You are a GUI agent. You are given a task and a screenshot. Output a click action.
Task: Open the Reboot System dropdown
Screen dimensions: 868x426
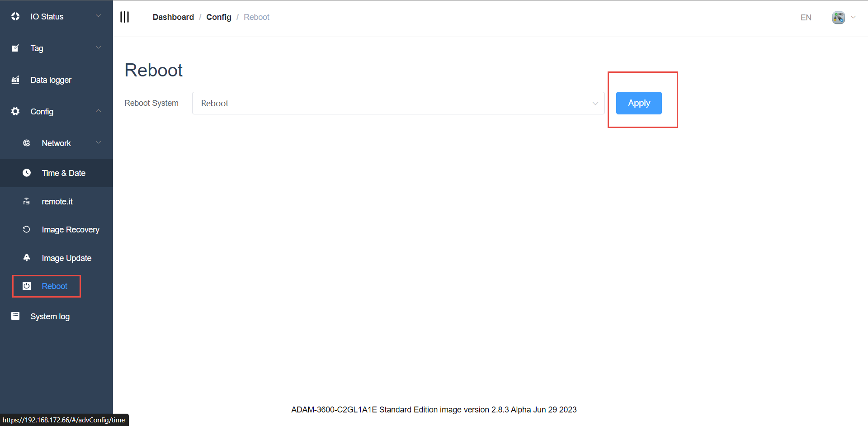398,103
